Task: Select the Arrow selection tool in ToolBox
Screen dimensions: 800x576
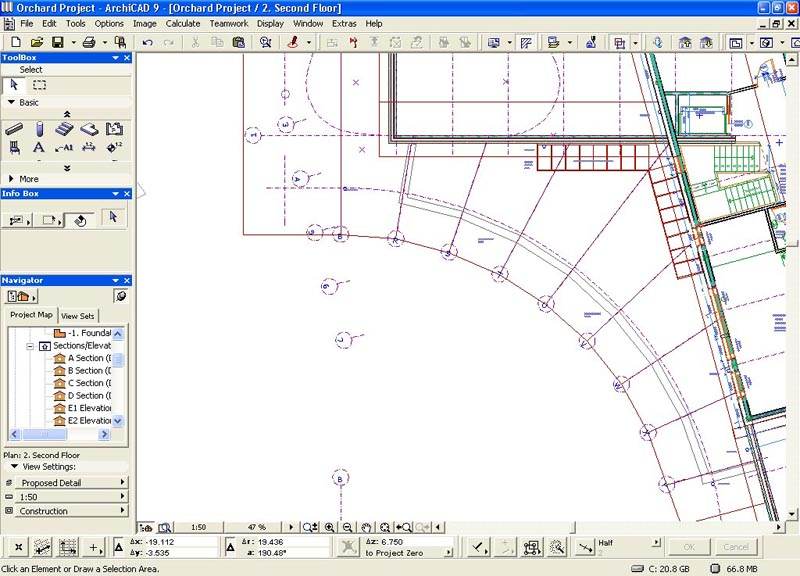Action: click(x=15, y=85)
